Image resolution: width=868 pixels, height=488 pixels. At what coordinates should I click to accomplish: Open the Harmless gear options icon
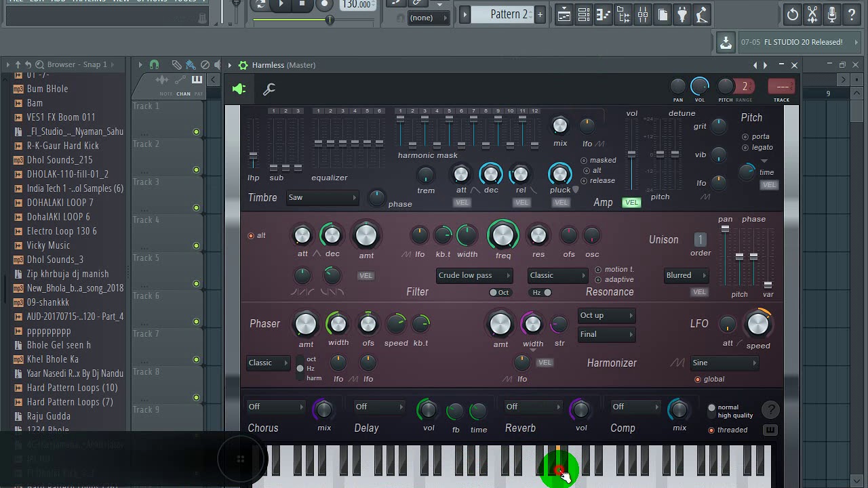pos(243,65)
